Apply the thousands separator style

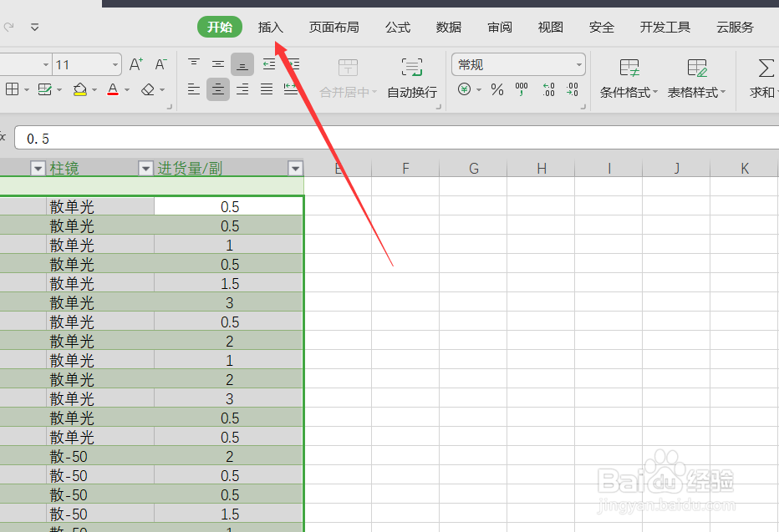pyautogui.click(x=522, y=89)
